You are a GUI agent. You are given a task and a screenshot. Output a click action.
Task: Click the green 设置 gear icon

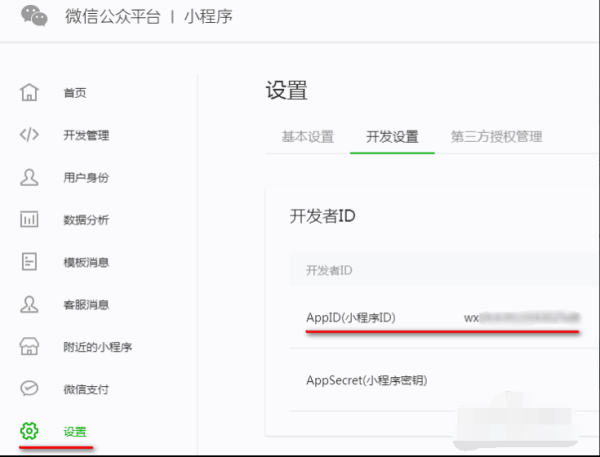[x=29, y=431]
